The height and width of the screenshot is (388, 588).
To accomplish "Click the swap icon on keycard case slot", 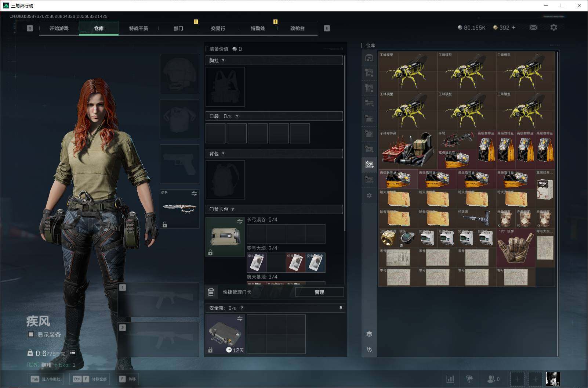I will [x=240, y=221].
